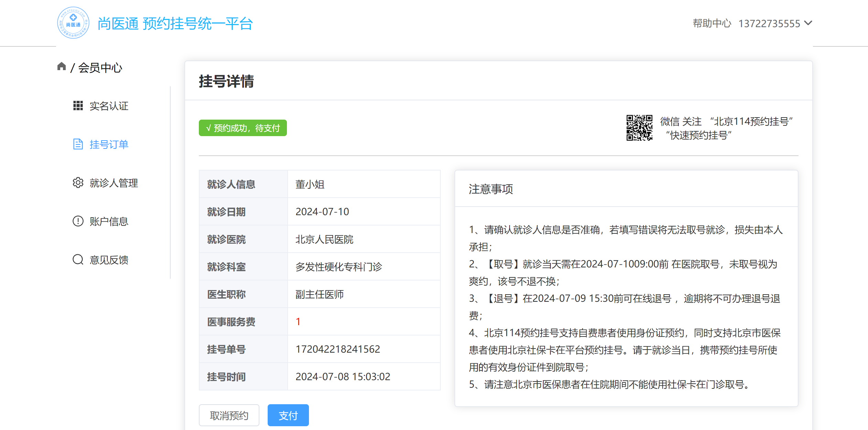Click the 挂号单号 label cell

243,349
